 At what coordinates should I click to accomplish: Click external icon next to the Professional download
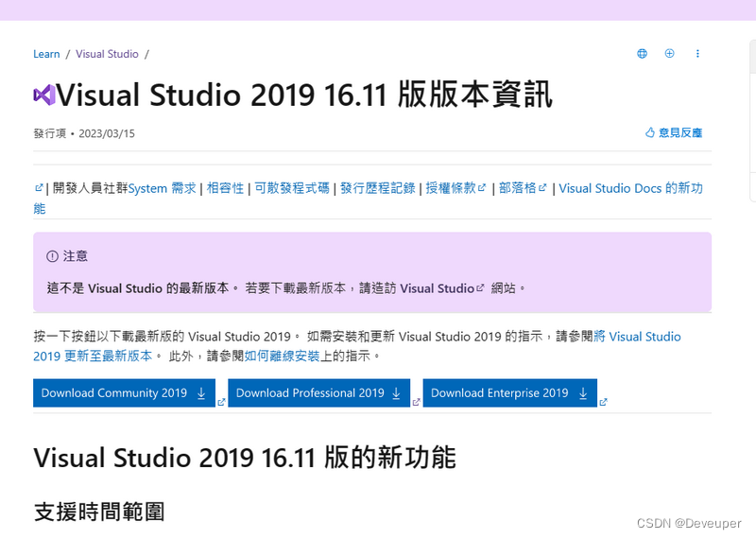pos(416,402)
